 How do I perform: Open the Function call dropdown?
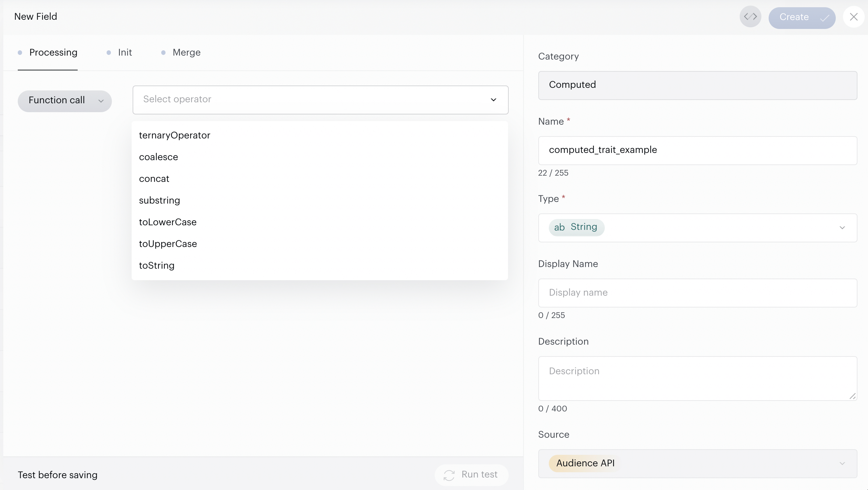[65, 101]
